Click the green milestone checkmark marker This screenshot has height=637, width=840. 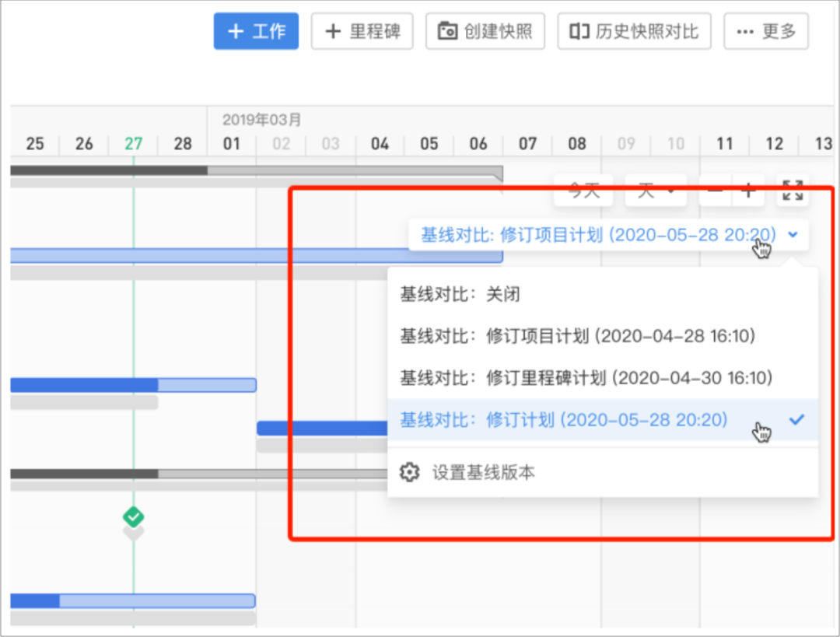[134, 516]
